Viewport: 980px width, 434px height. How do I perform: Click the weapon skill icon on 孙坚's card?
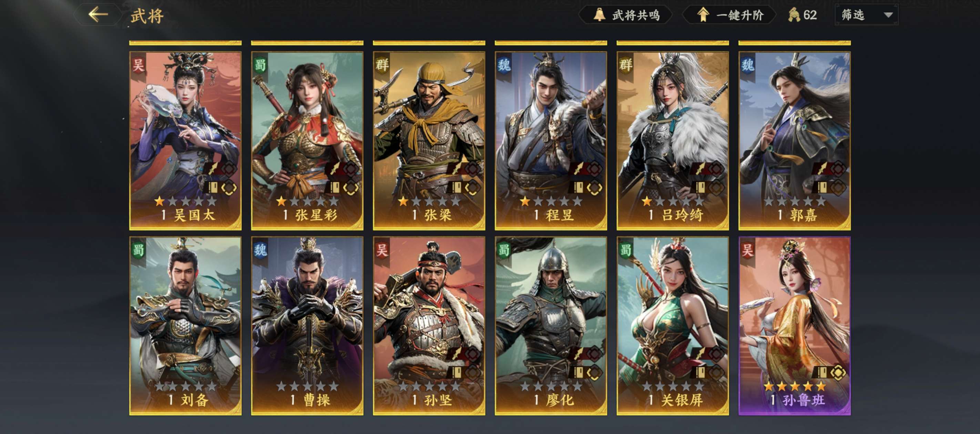(456, 354)
